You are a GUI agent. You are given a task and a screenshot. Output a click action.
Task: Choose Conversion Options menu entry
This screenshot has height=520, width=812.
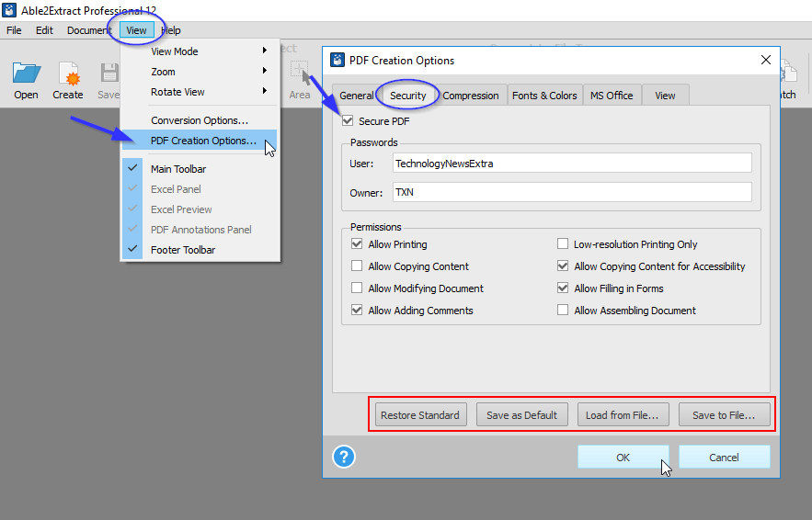click(200, 120)
